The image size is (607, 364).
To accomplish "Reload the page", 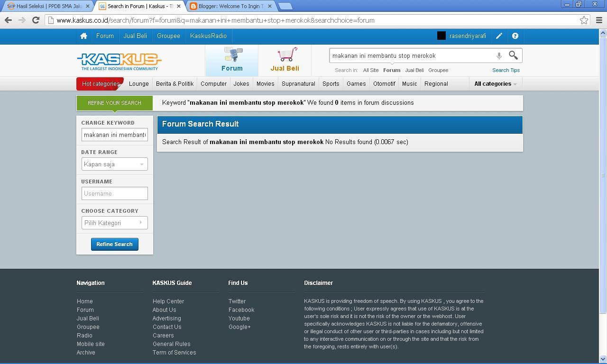I will pos(36,20).
